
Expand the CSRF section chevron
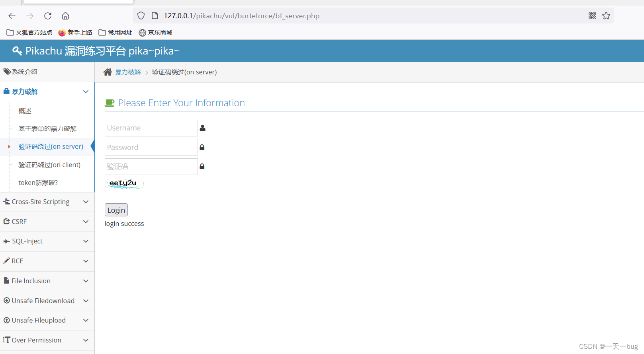(x=86, y=222)
